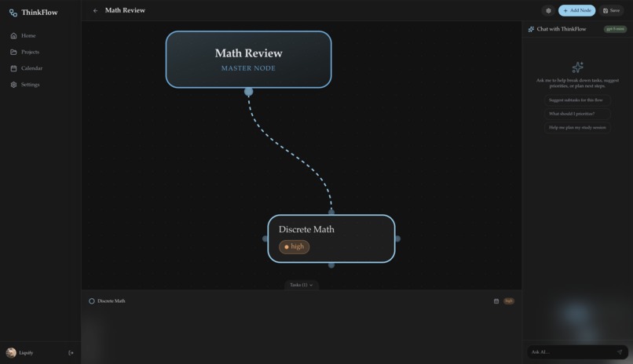The image size is (633, 364).
Task: Click sparkle icon beside Chat with ThinkFlow
Action: (x=531, y=29)
